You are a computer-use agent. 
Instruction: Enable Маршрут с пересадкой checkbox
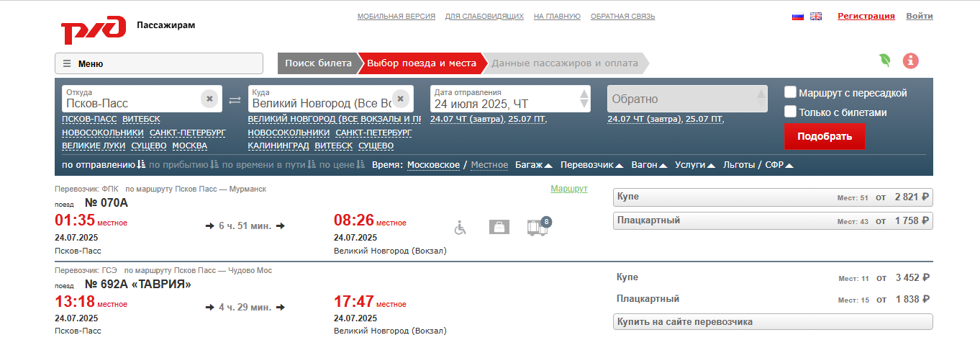pyautogui.click(x=791, y=92)
